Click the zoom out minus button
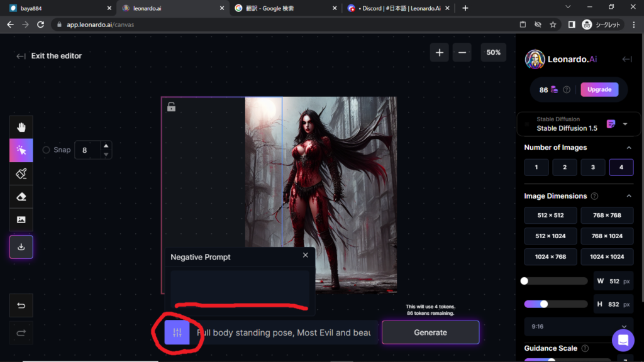Image resolution: width=644 pixels, height=362 pixels. (x=462, y=53)
